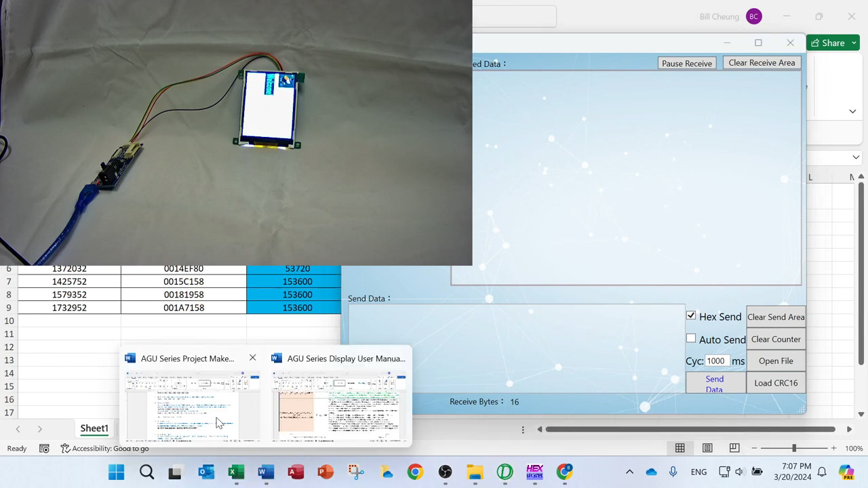Open the HEX editor taskbar icon
Image resolution: width=868 pixels, height=488 pixels.
pos(534,472)
